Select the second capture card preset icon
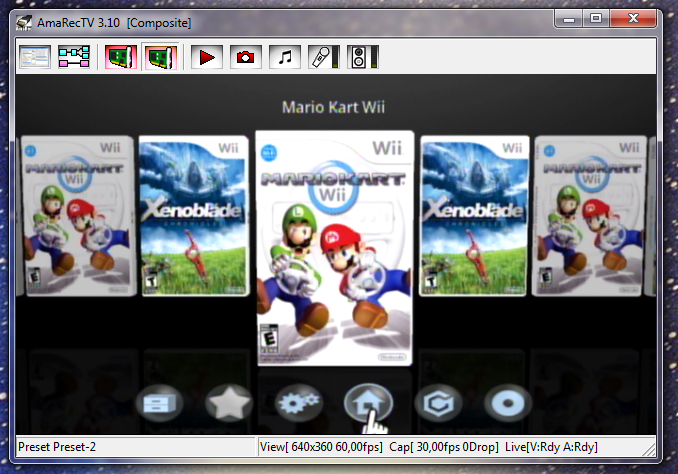678x474 pixels. (160, 57)
